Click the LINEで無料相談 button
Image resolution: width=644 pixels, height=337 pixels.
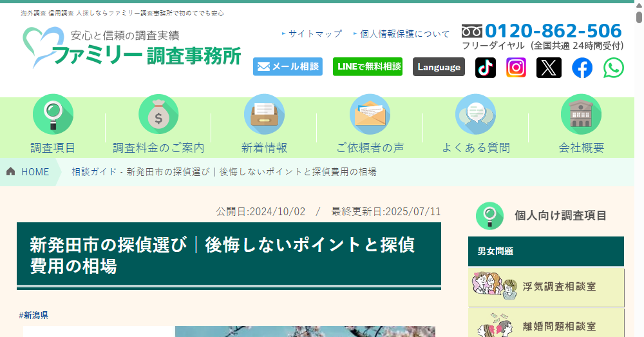(368, 66)
